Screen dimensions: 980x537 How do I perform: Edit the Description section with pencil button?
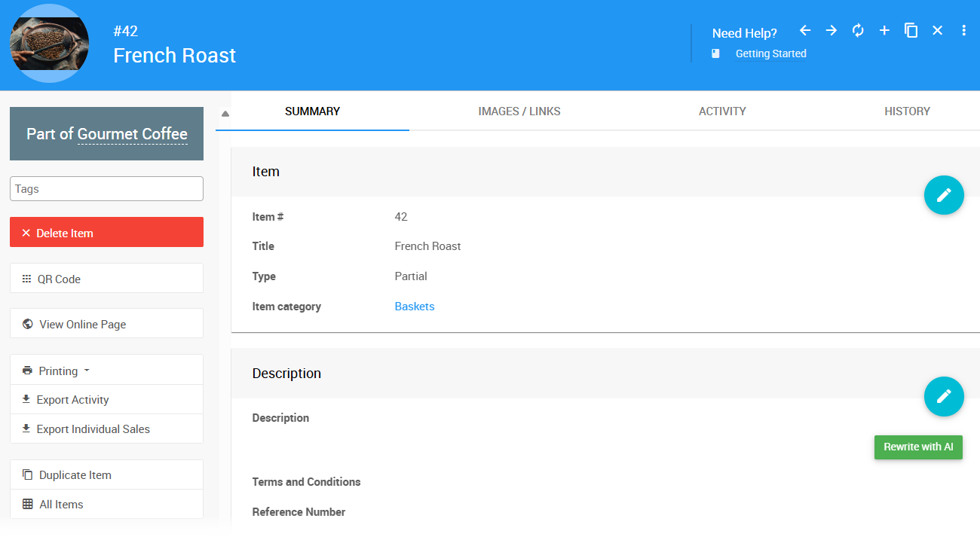(x=944, y=396)
